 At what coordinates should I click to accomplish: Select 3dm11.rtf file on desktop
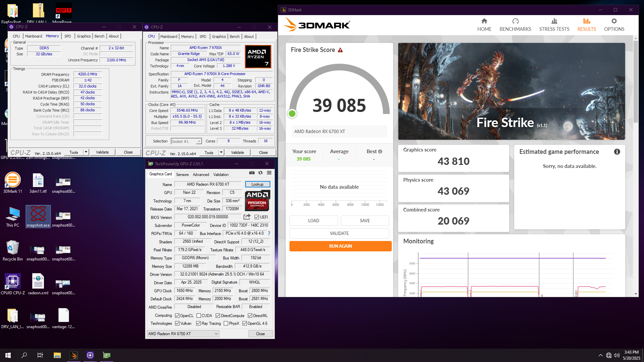coord(38,183)
